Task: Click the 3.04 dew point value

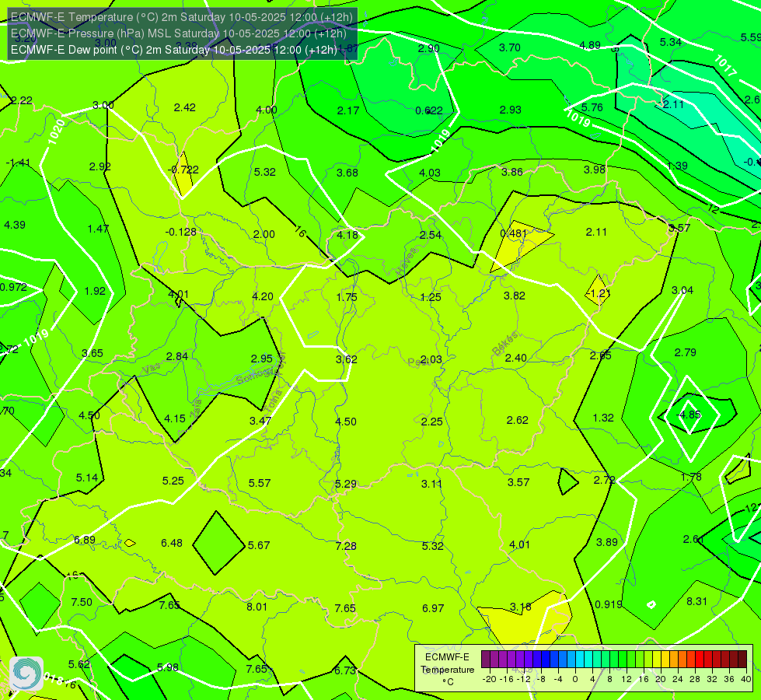Action: tap(682, 290)
